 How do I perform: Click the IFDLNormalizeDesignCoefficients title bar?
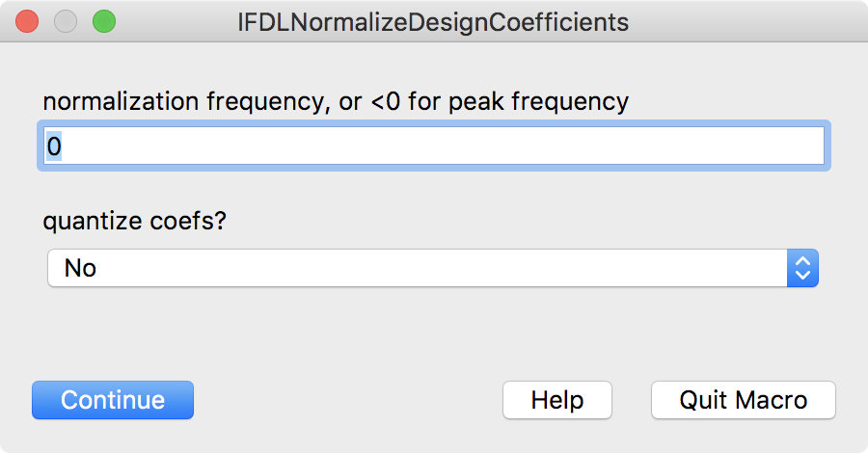coord(433,21)
